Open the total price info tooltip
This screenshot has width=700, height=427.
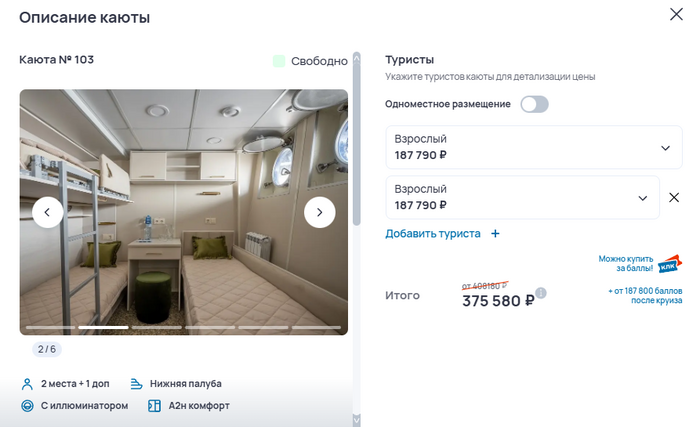[x=541, y=293]
